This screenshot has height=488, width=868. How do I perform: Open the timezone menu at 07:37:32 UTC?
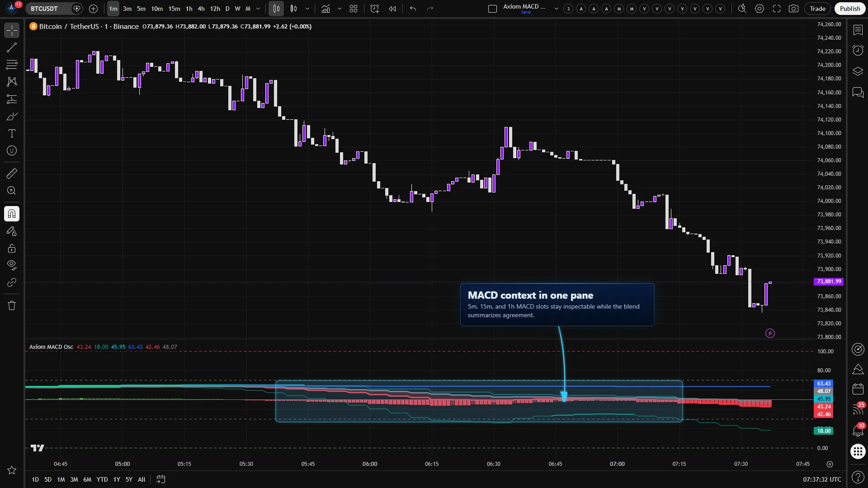click(822, 479)
